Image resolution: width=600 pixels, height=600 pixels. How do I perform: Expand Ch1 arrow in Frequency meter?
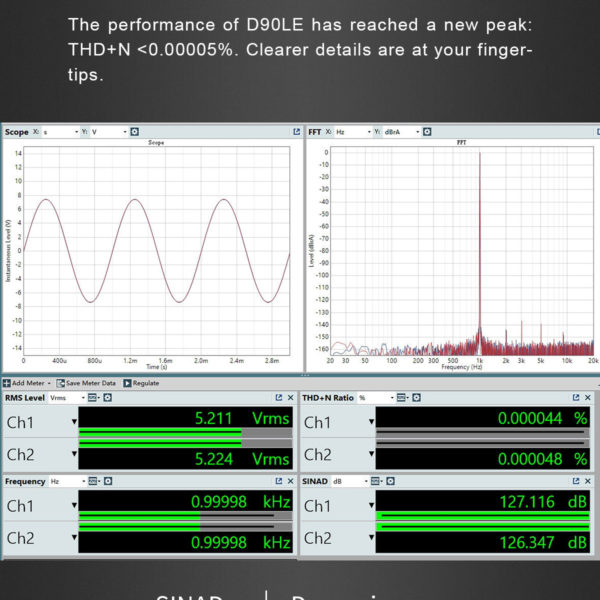click(x=74, y=505)
